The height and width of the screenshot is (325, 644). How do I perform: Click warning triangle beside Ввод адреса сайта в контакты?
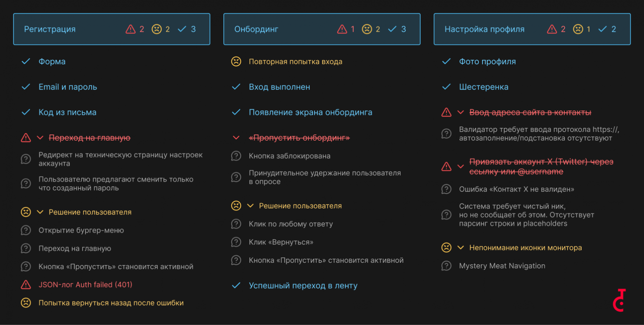click(x=446, y=112)
